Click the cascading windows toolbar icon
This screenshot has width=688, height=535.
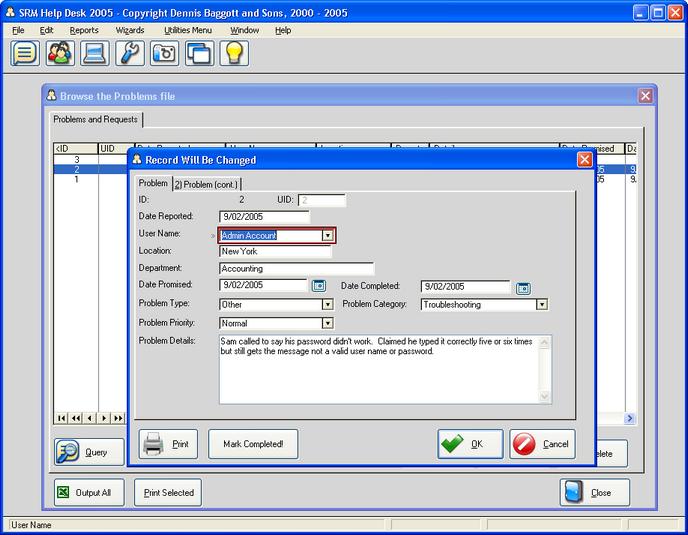click(x=200, y=53)
